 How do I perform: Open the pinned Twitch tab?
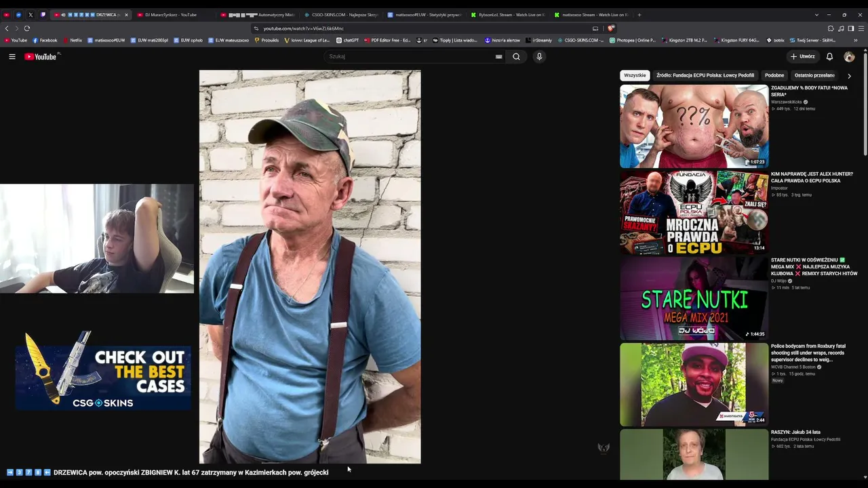coord(43,15)
